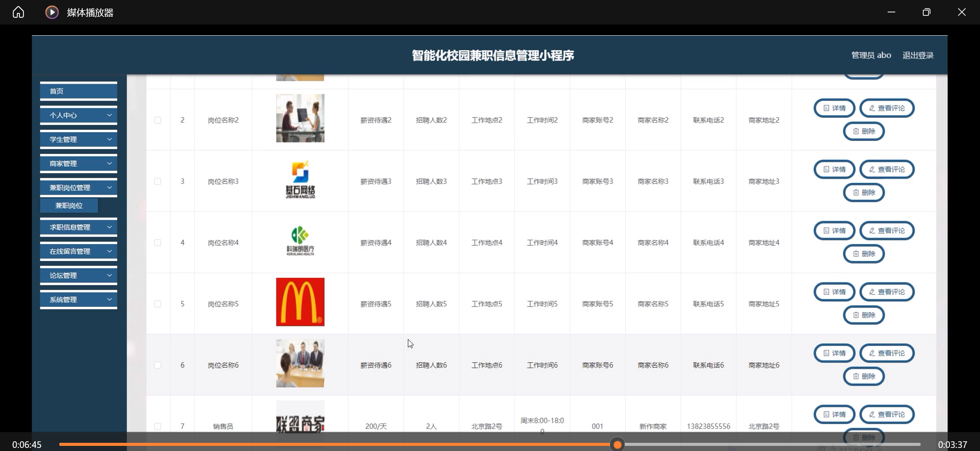Restore the media player window size

(x=926, y=12)
